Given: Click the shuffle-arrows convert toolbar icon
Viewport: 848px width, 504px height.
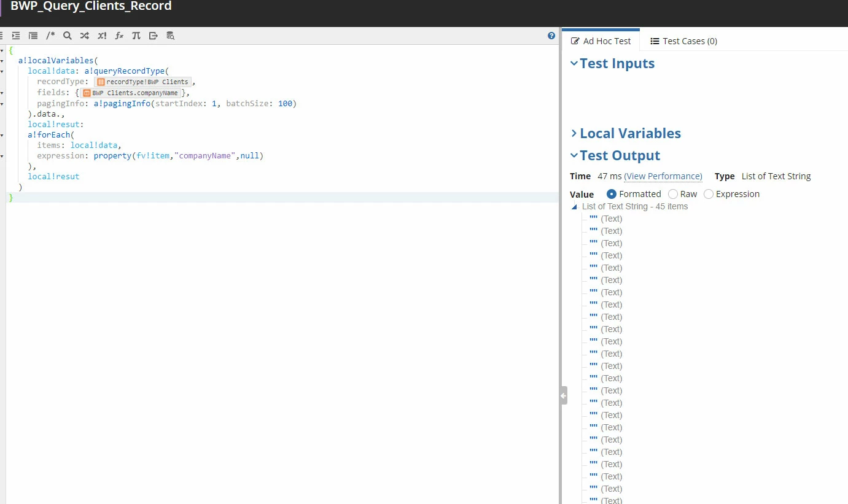Looking at the screenshot, I should (x=85, y=36).
